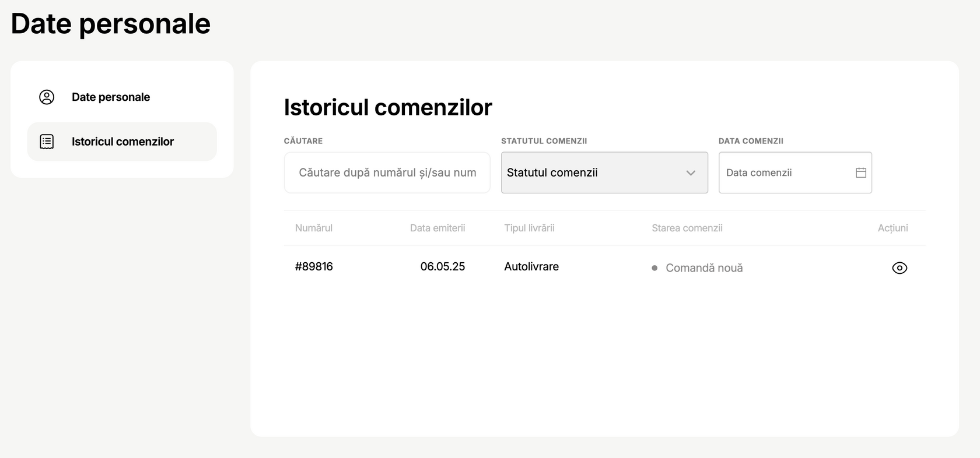Sort by Numărul column header
This screenshot has height=458, width=980.
(314, 228)
